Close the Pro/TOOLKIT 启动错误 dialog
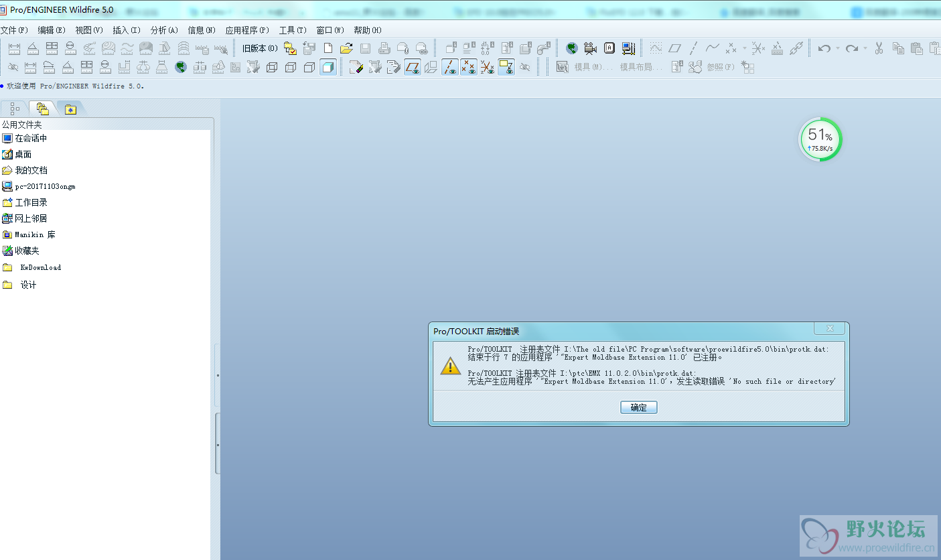Viewport: 941px width, 560px height. (x=830, y=328)
